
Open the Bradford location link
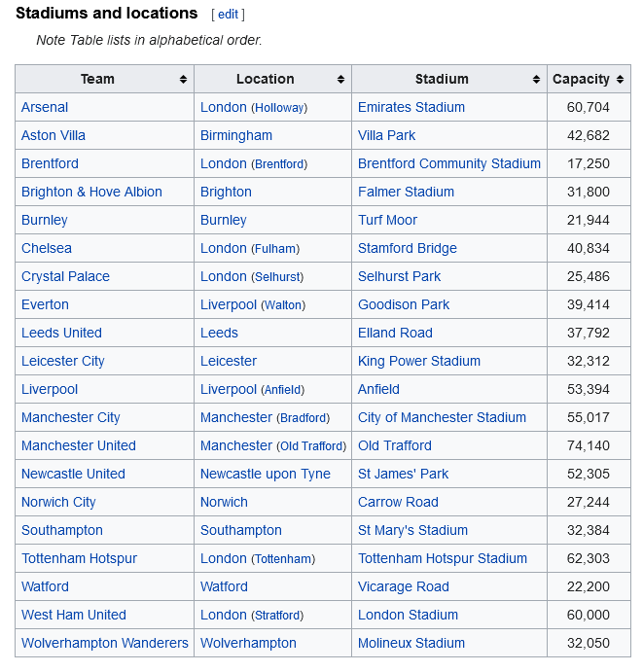point(304,418)
